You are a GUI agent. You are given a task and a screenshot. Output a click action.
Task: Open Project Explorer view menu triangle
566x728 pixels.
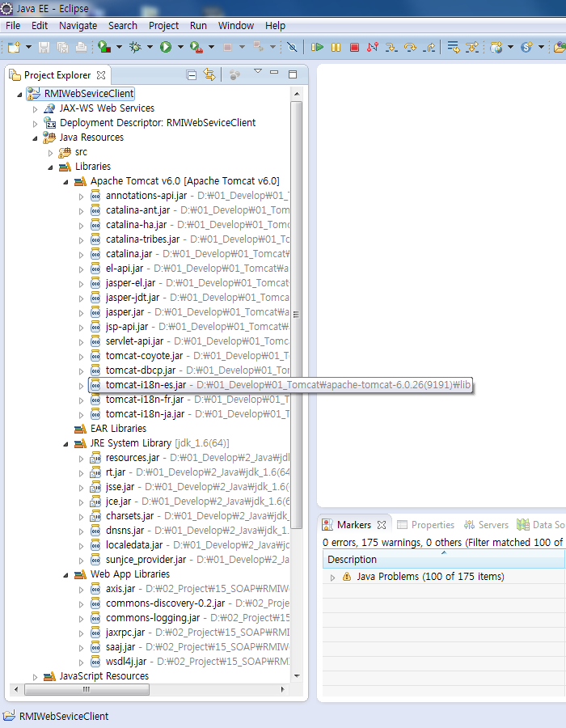coord(258,73)
